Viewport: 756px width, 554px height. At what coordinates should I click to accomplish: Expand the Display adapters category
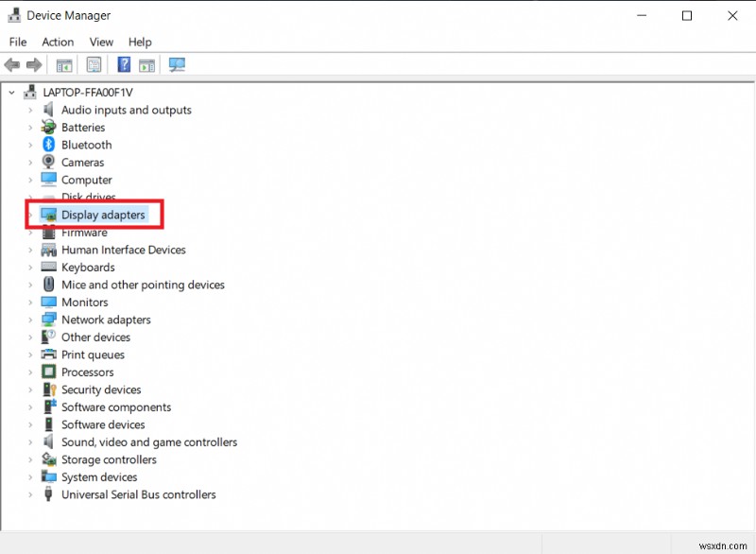coord(29,215)
